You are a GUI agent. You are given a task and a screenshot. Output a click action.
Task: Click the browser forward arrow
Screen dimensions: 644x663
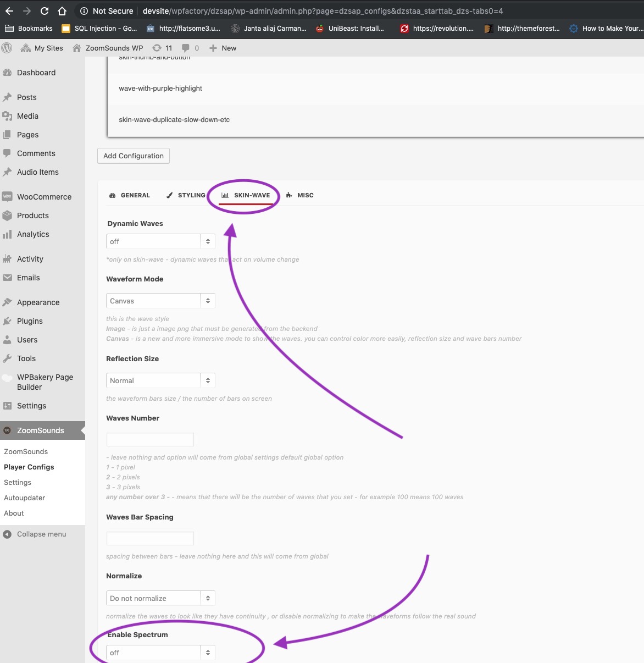(x=27, y=11)
